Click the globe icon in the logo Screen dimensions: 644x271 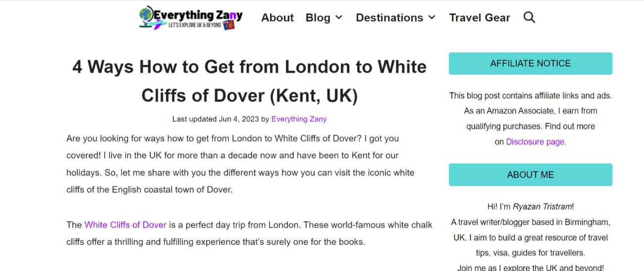click(147, 15)
